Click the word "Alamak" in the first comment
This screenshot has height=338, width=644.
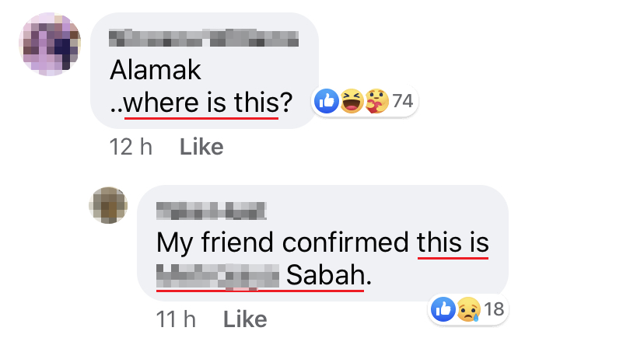(156, 70)
